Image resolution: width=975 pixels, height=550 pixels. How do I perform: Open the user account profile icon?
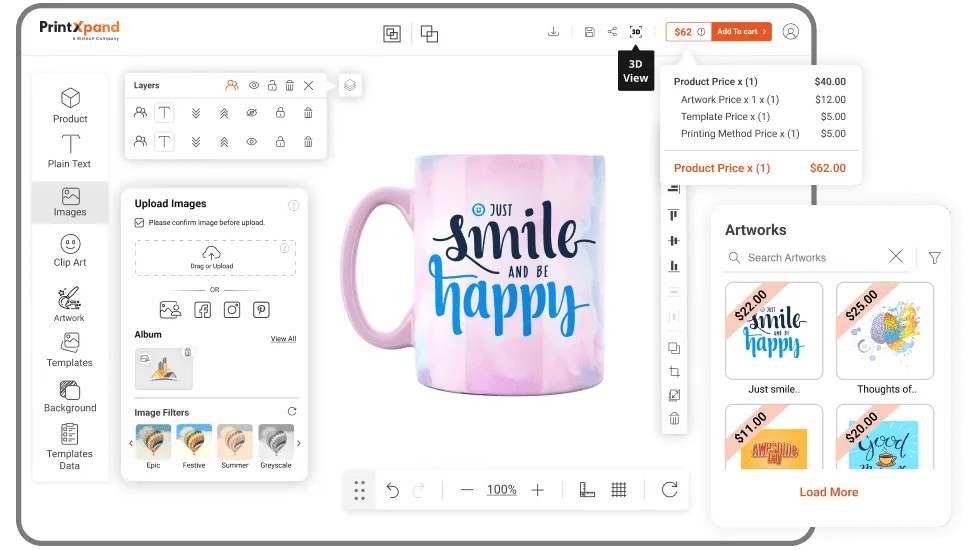click(790, 32)
